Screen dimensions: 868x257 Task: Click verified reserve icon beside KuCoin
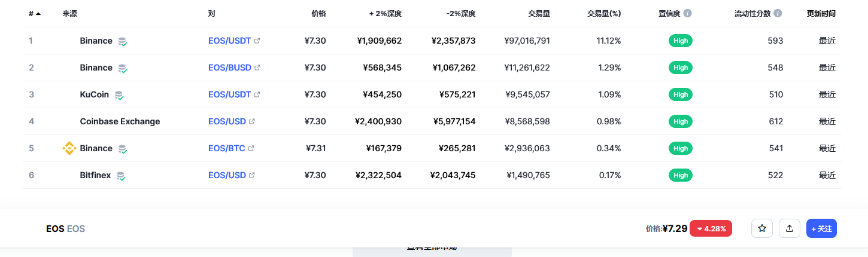[x=119, y=95]
